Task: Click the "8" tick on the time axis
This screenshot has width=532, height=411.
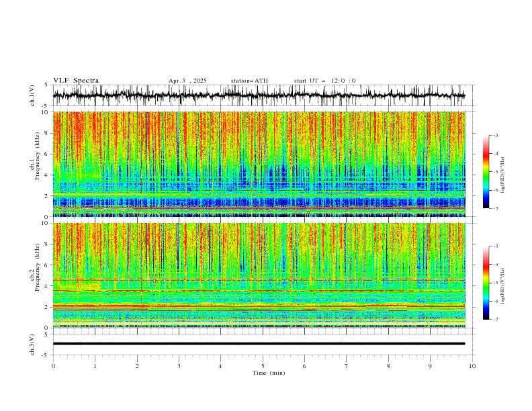Action: coord(388,366)
